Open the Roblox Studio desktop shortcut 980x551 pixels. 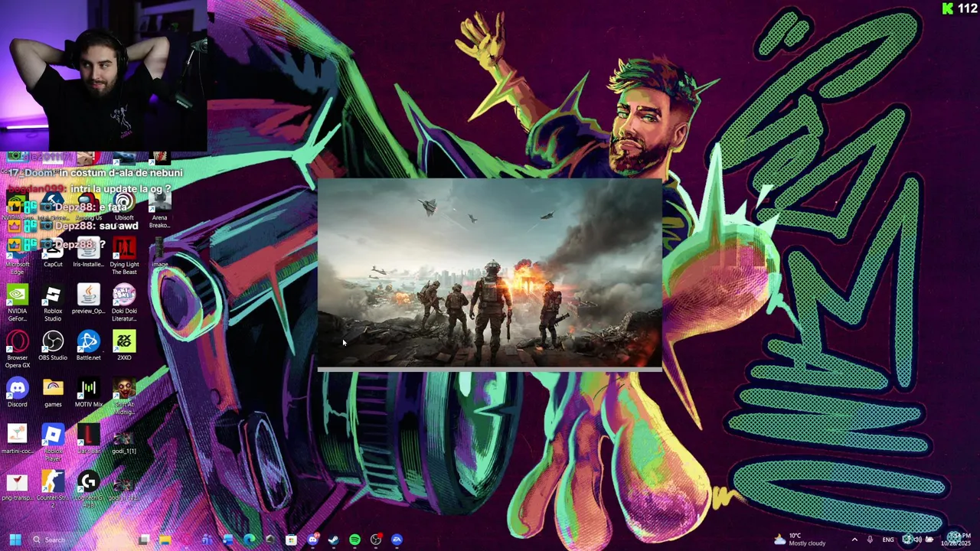pyautogui.click(x=53, y=302)
